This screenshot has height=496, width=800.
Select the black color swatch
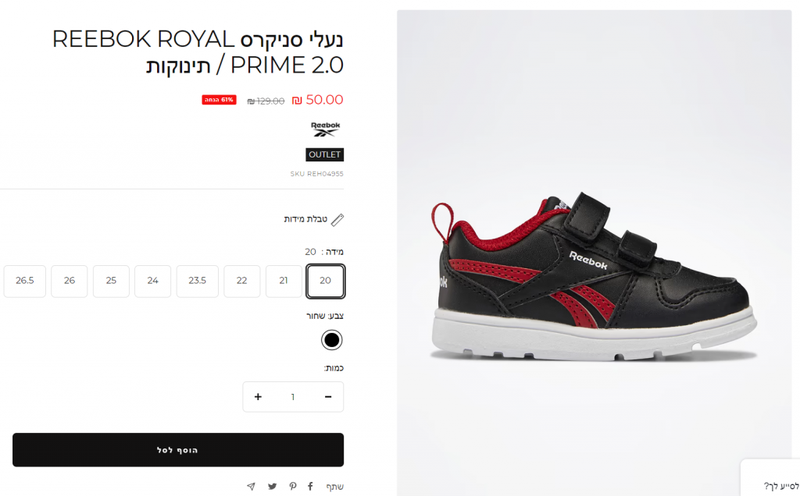pyautogui.click(x=332, y=340)
